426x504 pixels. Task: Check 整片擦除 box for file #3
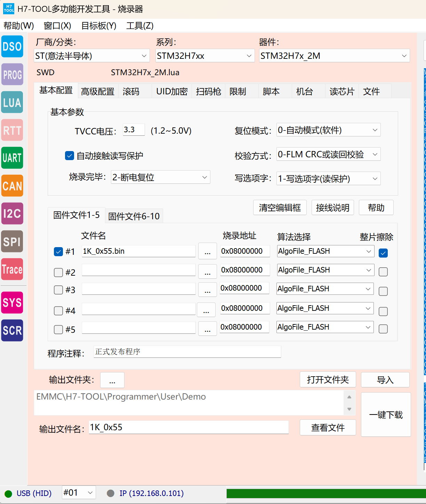click(x=383, y=291)
